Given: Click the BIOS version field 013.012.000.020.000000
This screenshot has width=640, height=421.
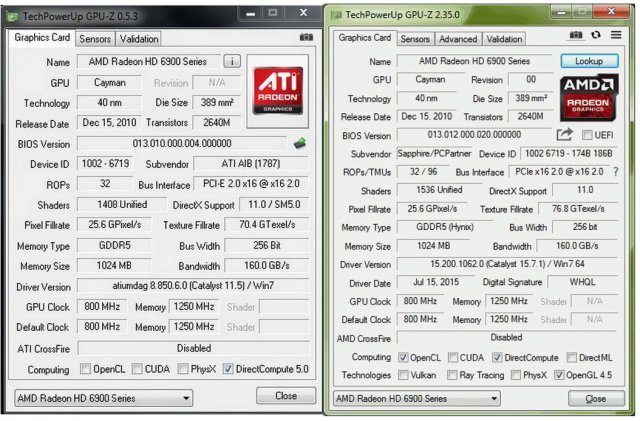Looking at the screenshot, I should pos(474,135).
